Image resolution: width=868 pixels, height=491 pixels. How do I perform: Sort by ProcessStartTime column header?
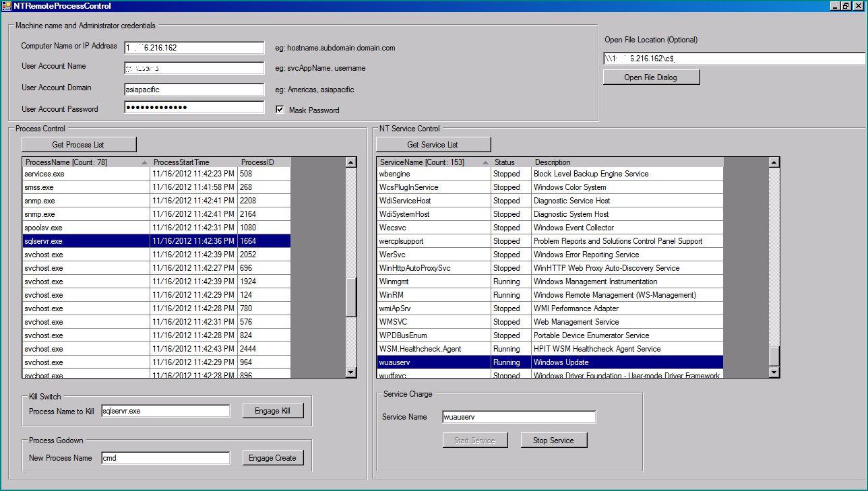pos(194,162)
